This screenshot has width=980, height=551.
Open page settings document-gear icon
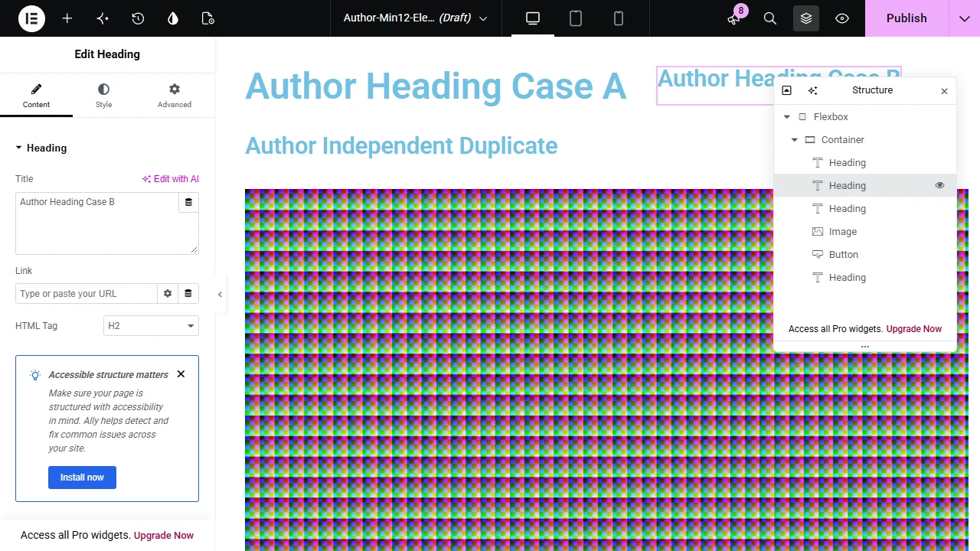pos(208,18)
